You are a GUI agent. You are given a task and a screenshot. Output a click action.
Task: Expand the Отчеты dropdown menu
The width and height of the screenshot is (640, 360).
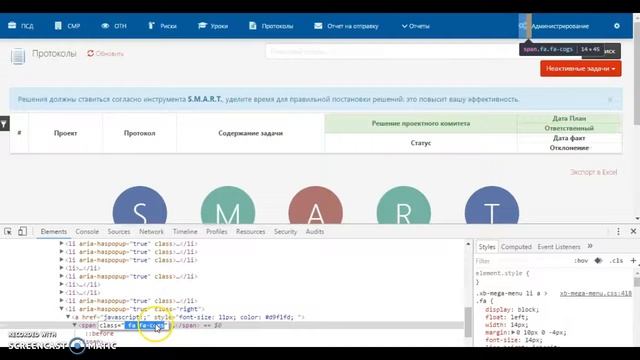(416, 26)
